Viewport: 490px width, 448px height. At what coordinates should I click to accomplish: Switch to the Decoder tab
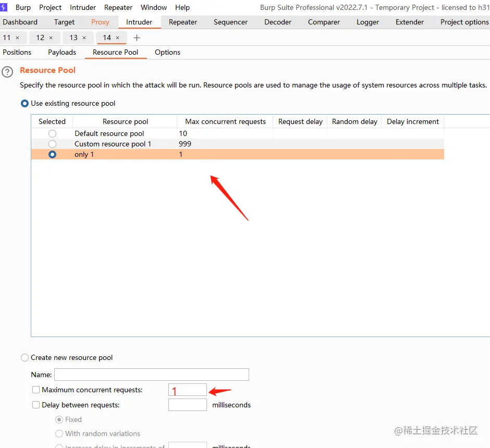[278, 22]
